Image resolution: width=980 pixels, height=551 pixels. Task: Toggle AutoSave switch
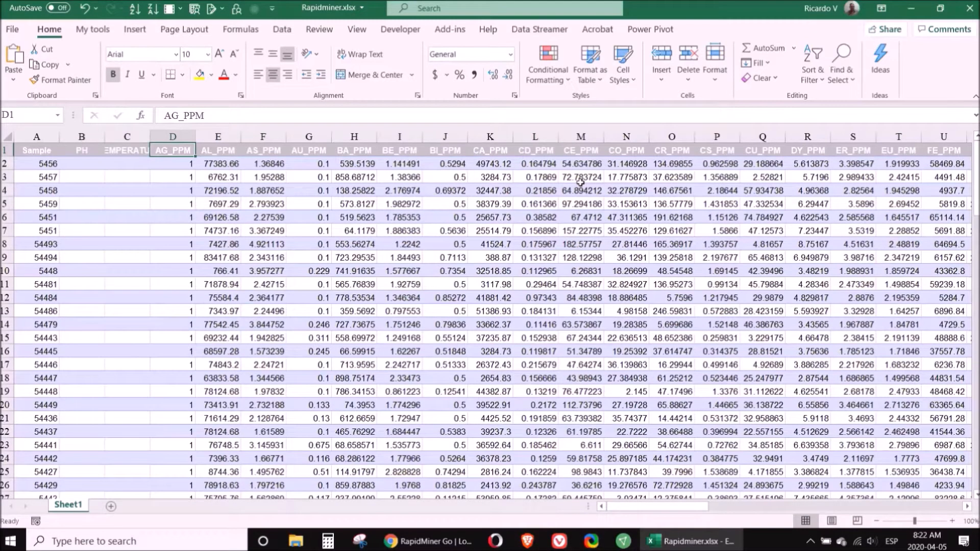pyautogui.click(x=58, y=8)
